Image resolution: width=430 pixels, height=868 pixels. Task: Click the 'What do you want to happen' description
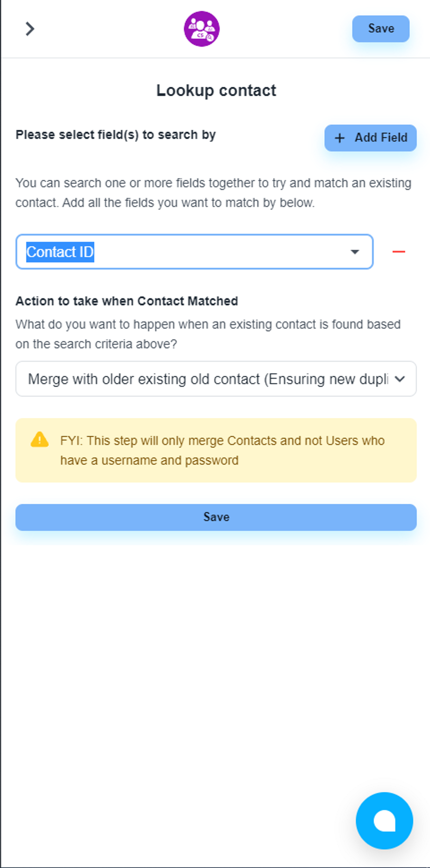208,334
